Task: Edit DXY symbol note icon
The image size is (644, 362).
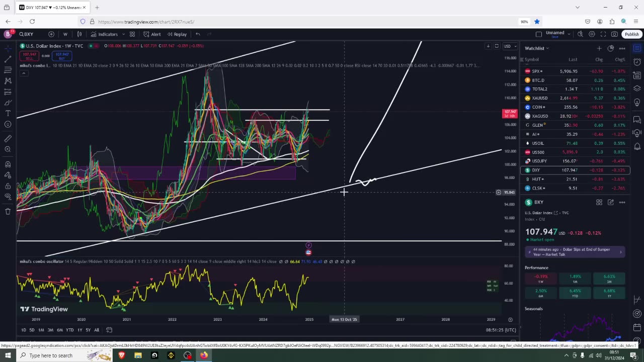Action: [x=611, y=202]
